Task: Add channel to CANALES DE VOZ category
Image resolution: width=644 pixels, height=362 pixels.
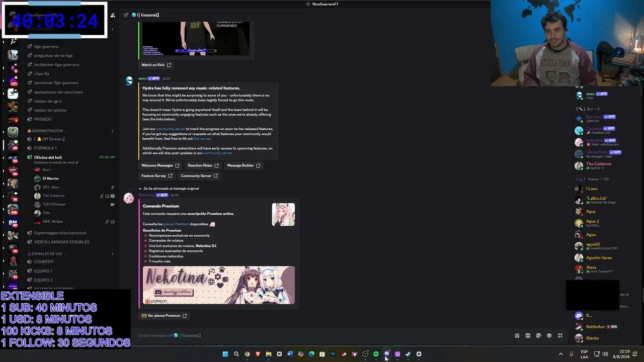Action: click(x=112, y=254)
